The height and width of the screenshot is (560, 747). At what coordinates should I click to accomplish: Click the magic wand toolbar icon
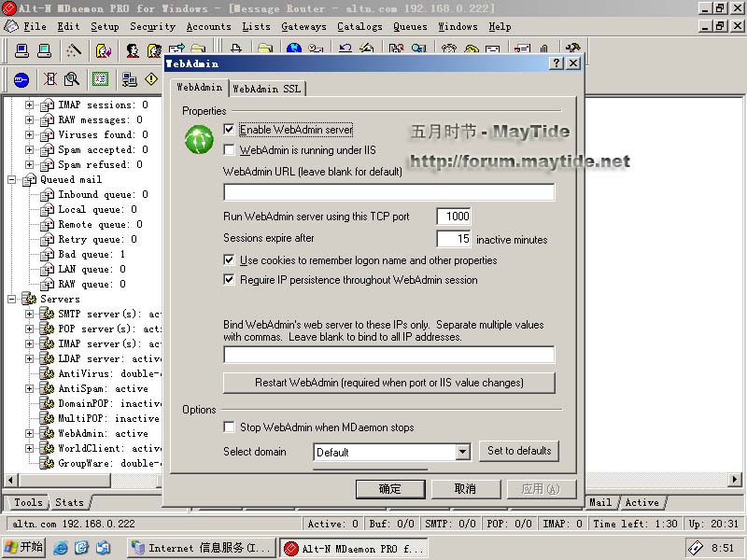(x=74, y=50)
